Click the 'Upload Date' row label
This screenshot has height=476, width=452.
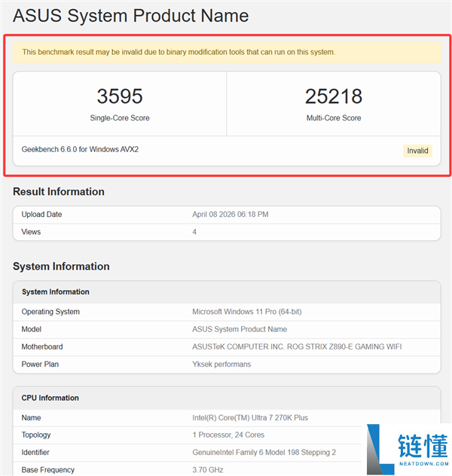(41, 215)
